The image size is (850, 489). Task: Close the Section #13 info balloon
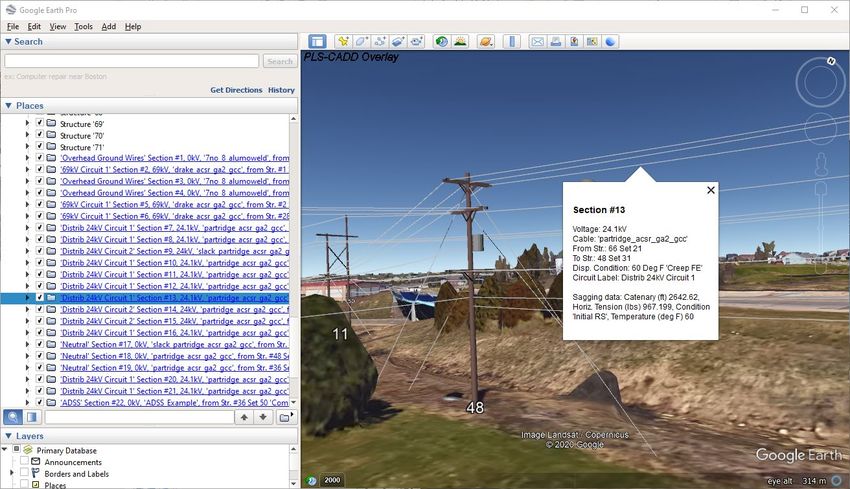click(x=711, y=190)
